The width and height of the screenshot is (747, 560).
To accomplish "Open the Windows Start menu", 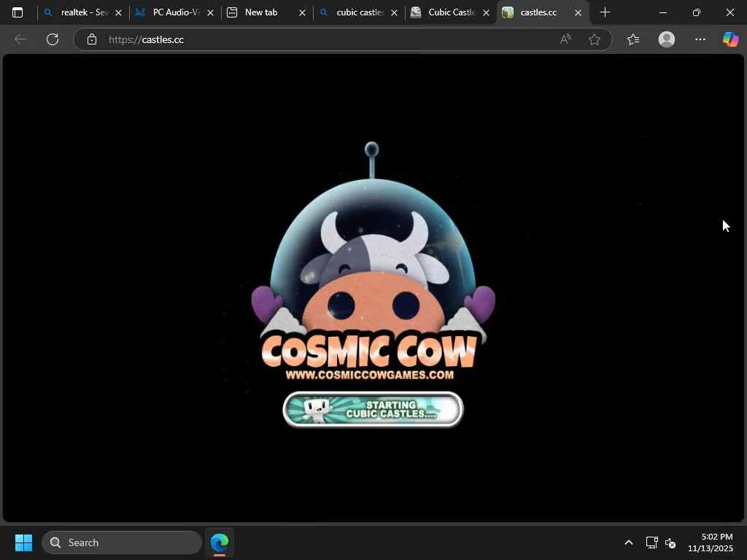I will (23, 542).
